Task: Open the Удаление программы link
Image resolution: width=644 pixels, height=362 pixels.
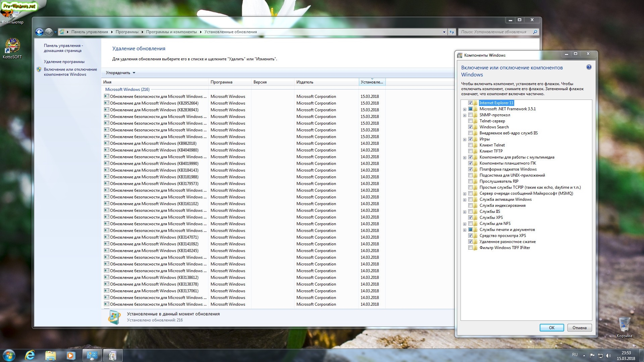Action: [x=64, y=62]
